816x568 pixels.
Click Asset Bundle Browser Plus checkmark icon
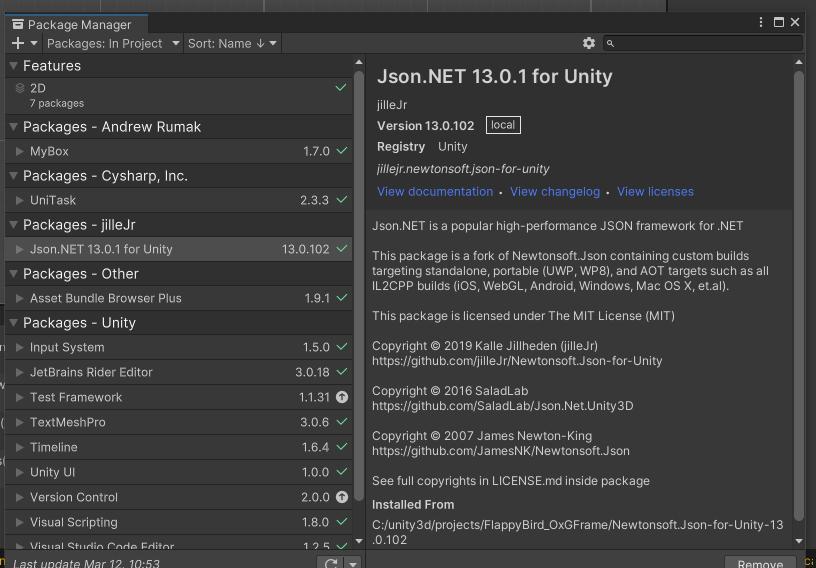click(x=341, y=298)
